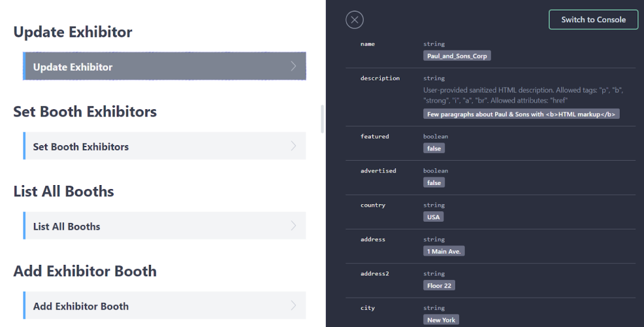
Task: Click the Paul_and_Sons_Corp example value
Action: [457, 56]
